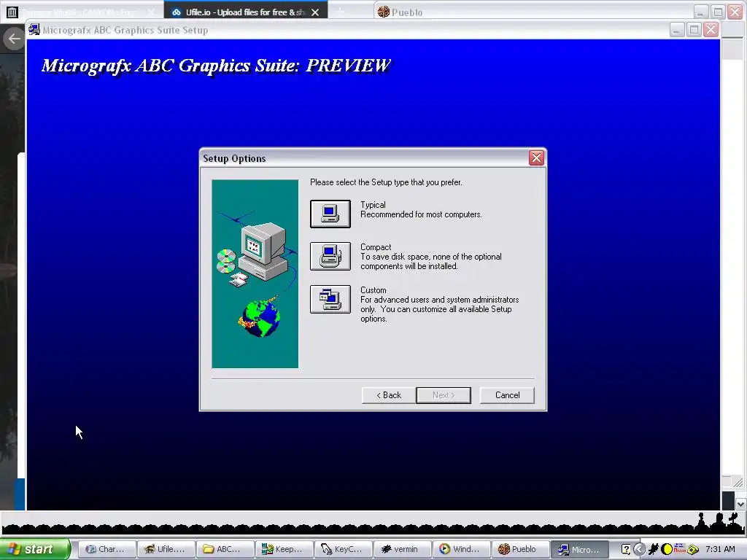This screenshot has height=560, width=747.
Task: Click the 'Compact' option label
Action: (376, 247)
